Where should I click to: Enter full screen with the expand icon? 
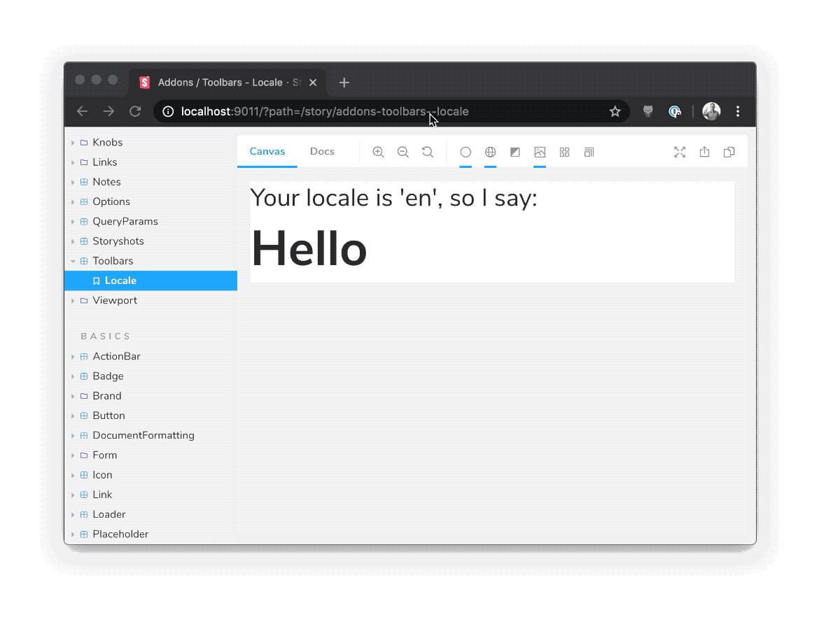tap(679, 152)
